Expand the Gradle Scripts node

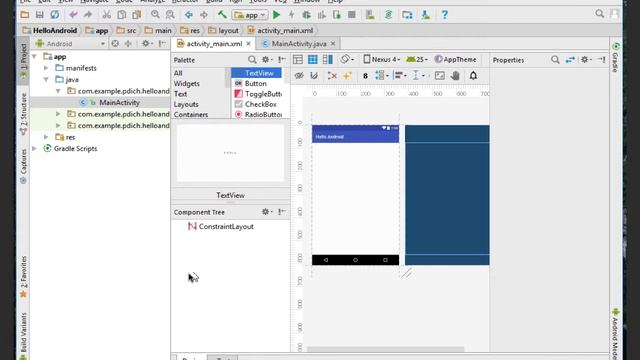click(x=35, y=149)
